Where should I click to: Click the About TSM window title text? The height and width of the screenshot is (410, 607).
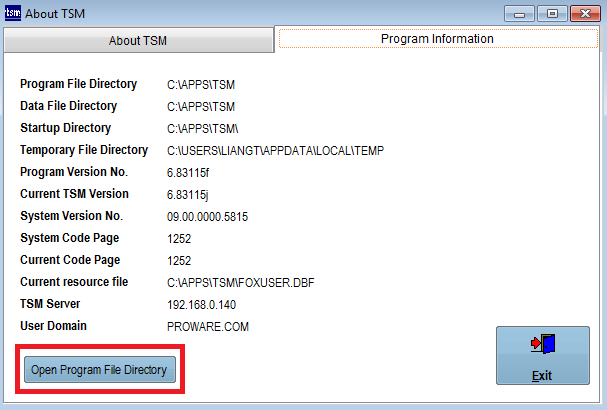pyautogui.click(x=56, y=14)
